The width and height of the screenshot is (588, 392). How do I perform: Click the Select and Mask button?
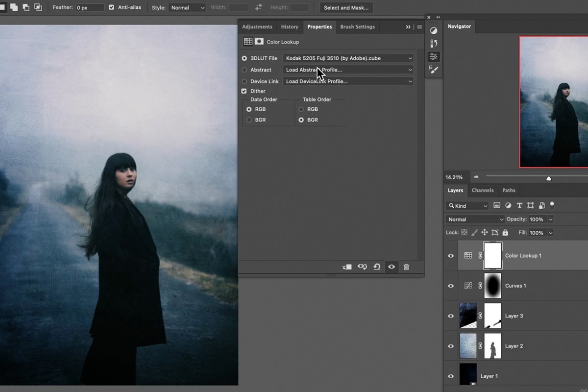(x=346, y=7)
